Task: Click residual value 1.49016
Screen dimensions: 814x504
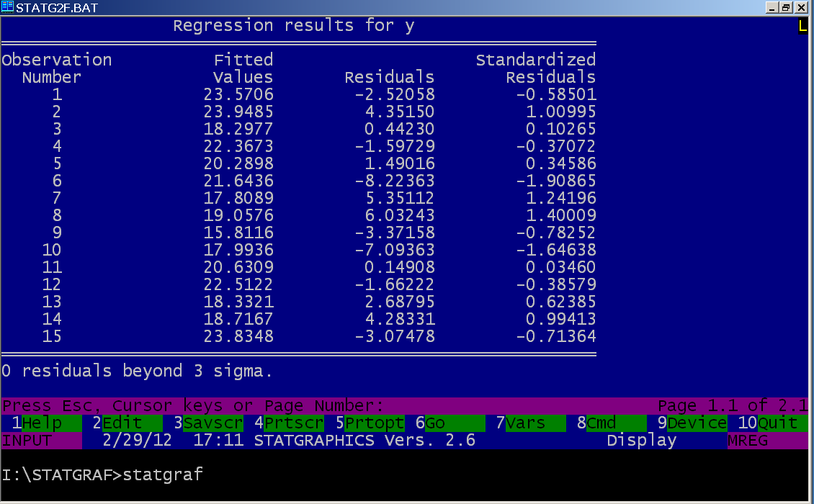Action: pyautogui.click(x=400, y=163)
